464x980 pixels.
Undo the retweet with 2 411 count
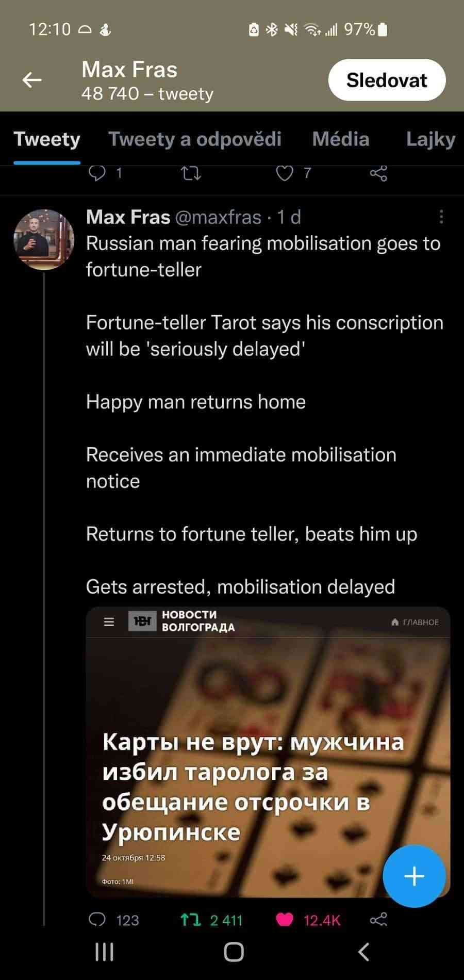191,920
